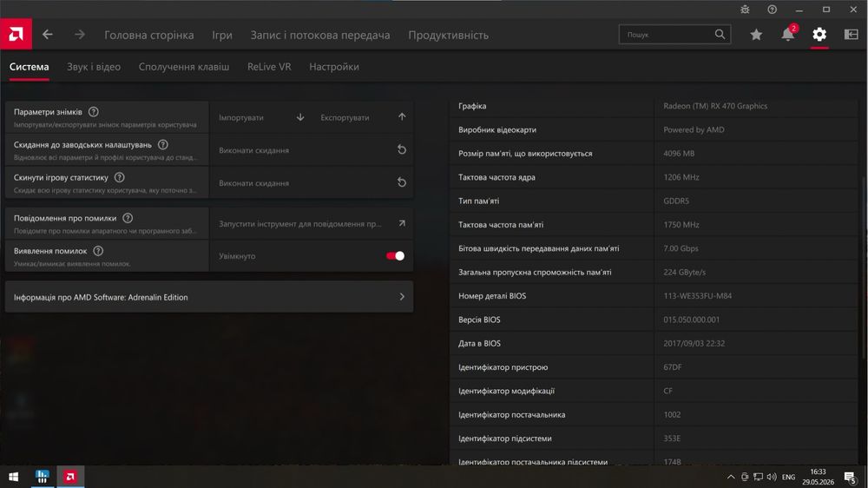Image resolution: width=868 pixels, height=488 pixels.
Task: Click the factory reset circular arrow icon
Action: pos(402,150)
